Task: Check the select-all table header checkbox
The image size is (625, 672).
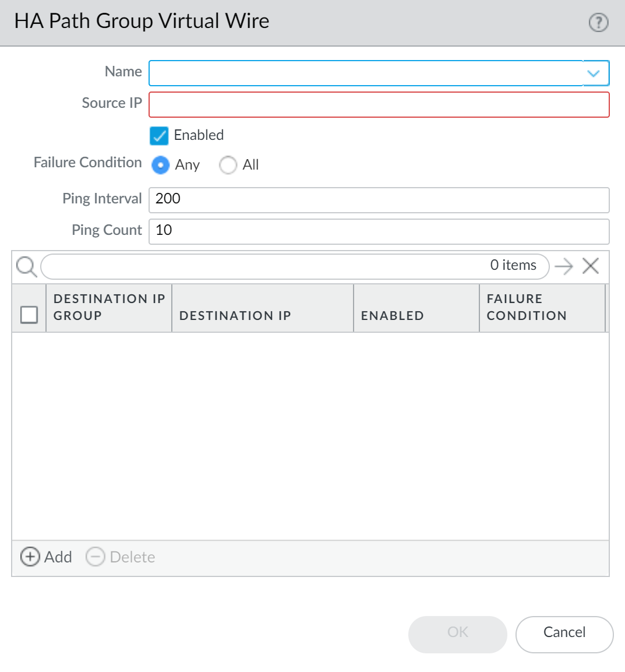Action: pos(29,315)
